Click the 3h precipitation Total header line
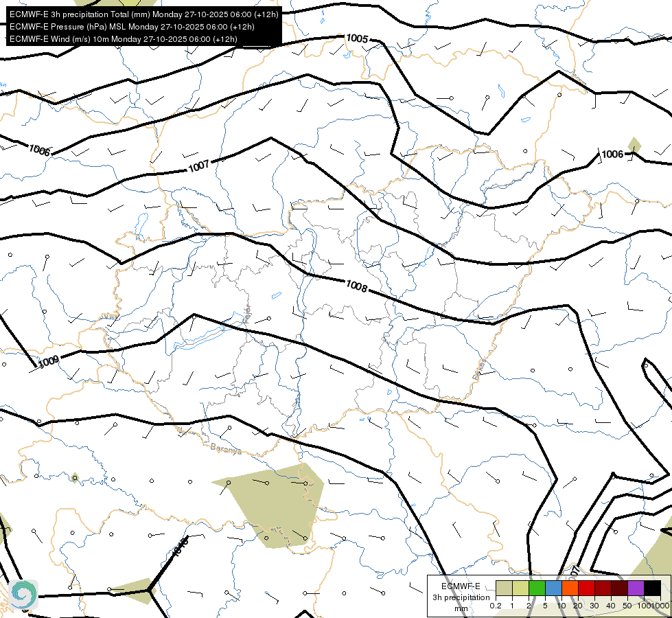This screenshot has height=618, width=672. (x=144, y=14)
